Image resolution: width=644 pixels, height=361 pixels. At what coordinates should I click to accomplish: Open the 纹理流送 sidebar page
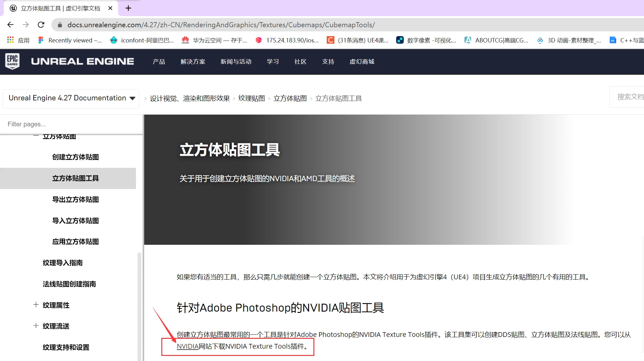click(56, 326)
